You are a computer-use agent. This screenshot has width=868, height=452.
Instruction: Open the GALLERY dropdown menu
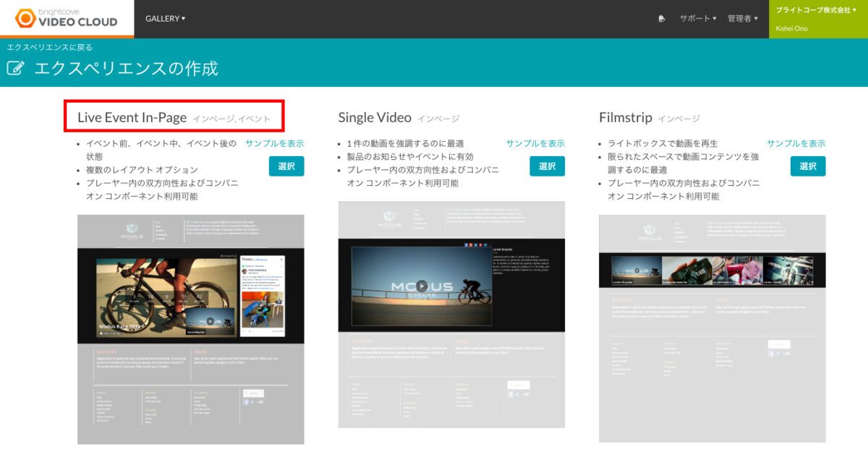tap(165, 19)
